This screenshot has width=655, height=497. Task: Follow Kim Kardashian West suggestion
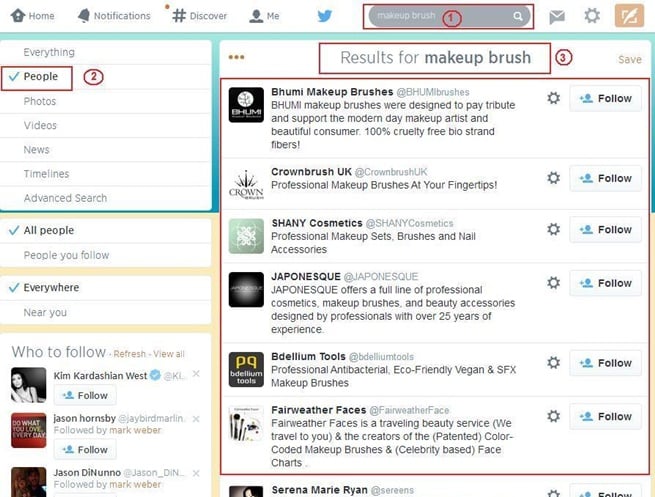pos(85,395)
